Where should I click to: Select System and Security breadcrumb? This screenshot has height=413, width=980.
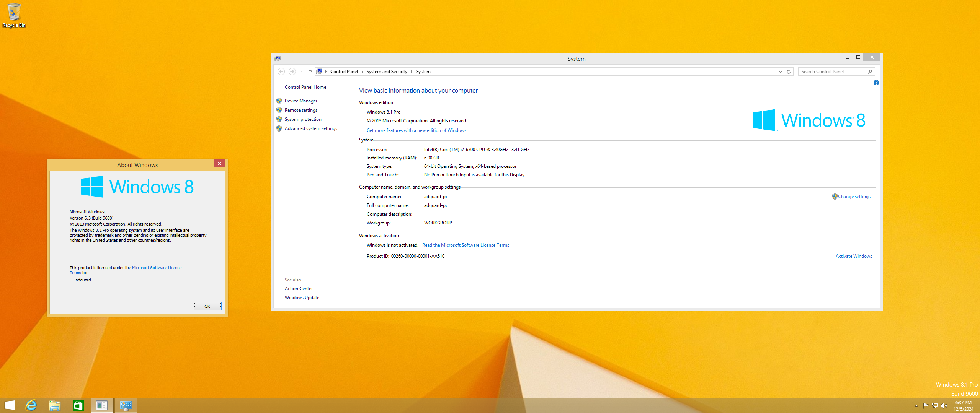(x=387, y=72)
